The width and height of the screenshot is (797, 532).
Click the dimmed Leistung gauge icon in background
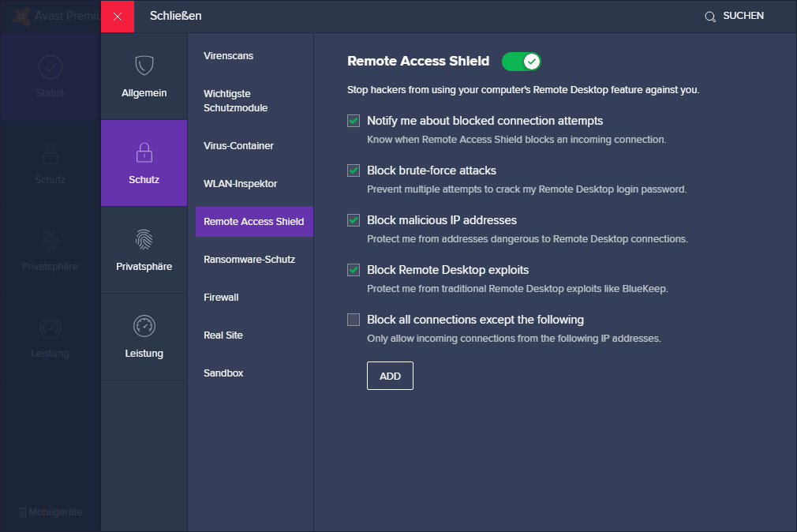(x=51, y=328)
